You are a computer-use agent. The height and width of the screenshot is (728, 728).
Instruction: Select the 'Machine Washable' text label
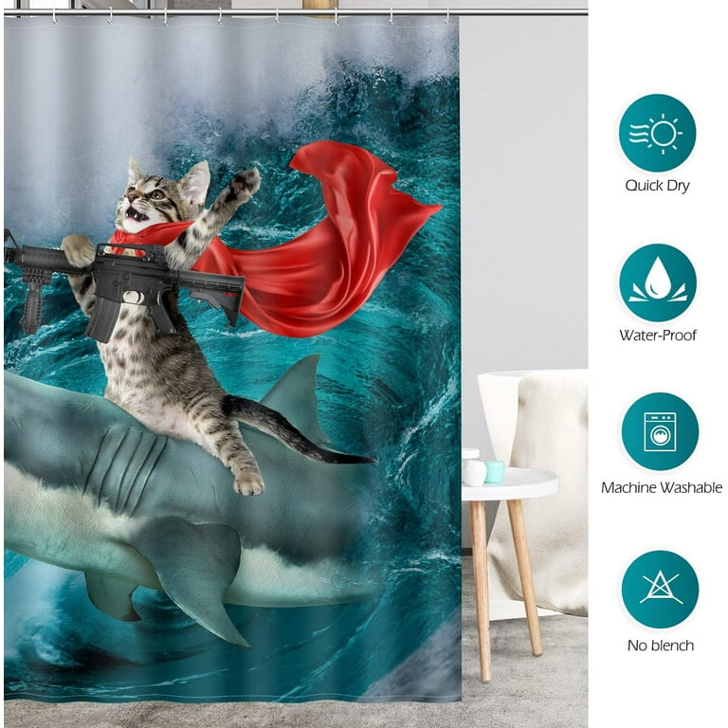coord(661,487)
